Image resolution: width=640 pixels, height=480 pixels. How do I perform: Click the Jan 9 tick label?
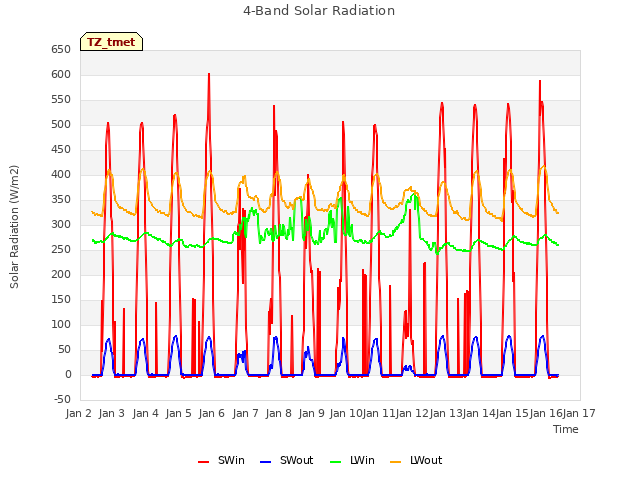pyautogui.click(x=312, y=413)
